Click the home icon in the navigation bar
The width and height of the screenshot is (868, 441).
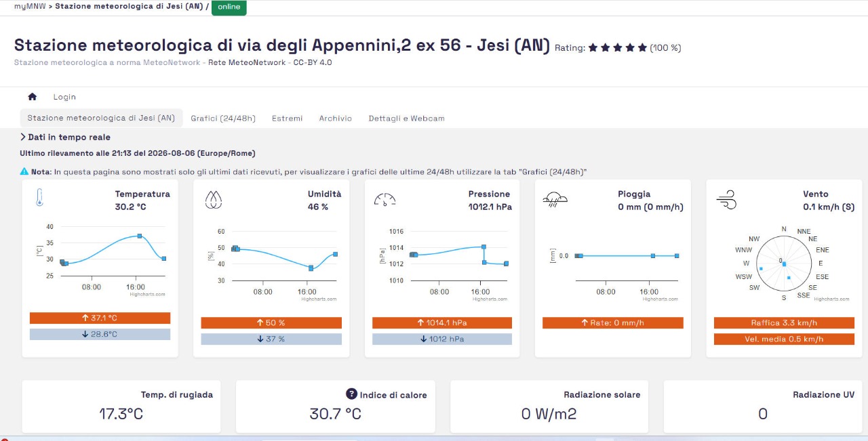pos(32,97)
